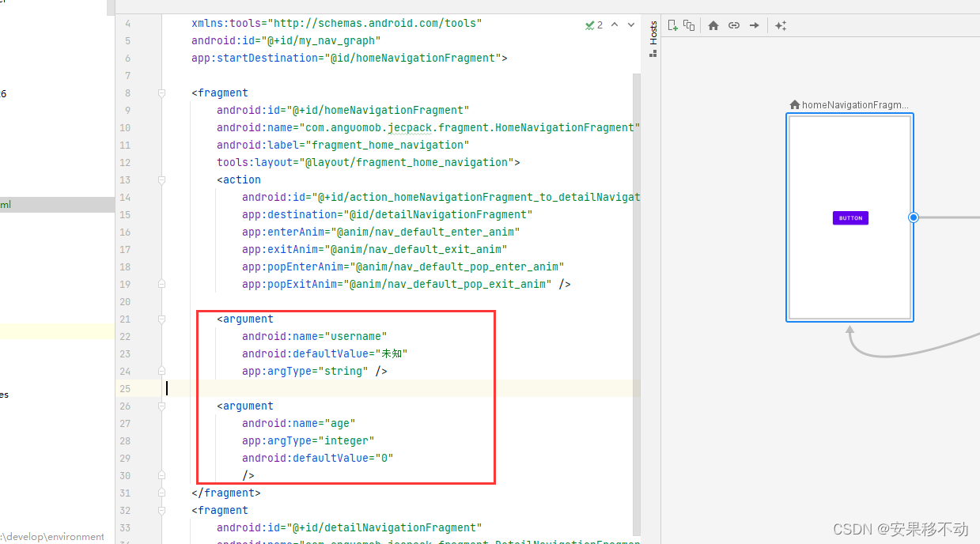Open the Deep Link creation icon
Image resolution: width=980 pixels, height=544 pixels.
[733, 25]
